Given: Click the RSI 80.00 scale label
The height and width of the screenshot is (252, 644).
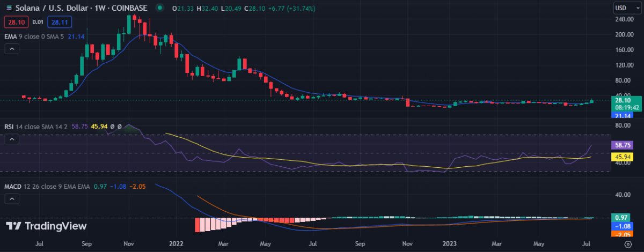Looking at the screenshot, I should (623, 125).
